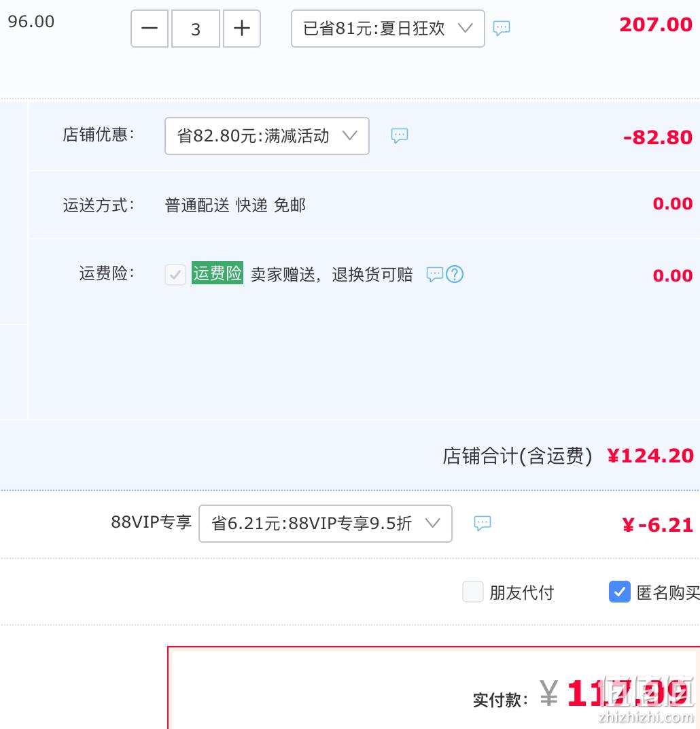Click comment icon beside 夏日狂欢 dropdown
The width and height of the screenshot is (700, 729).
[501, 29]
